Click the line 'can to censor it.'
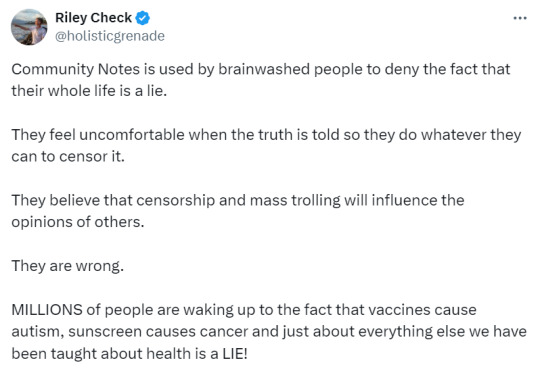This screenshot has height=369, width=540. click(68, 157)
